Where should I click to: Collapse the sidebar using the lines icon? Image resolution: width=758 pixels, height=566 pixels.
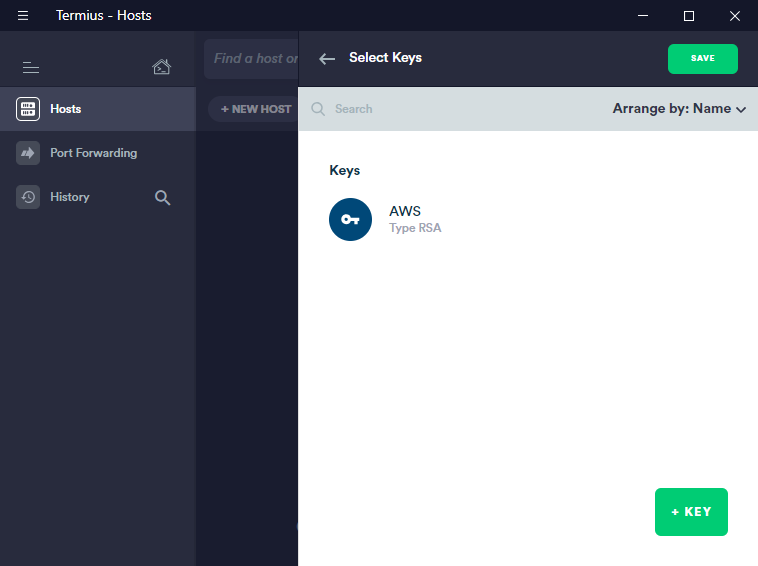click(x=31, y=68)
